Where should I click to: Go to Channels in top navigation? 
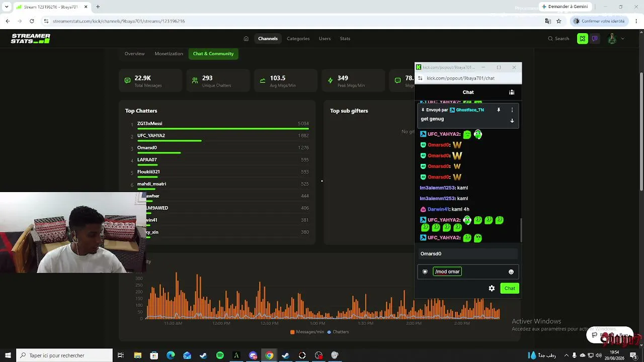click(x=268, y=39)
